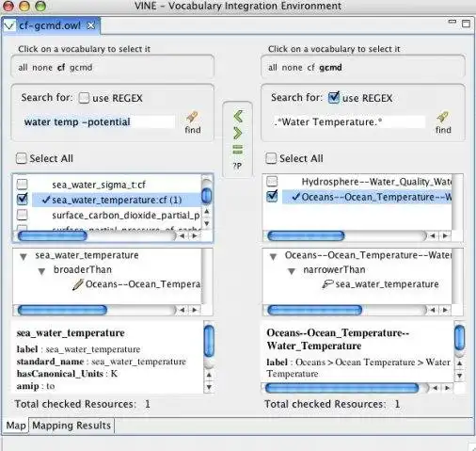Uncheck sea_water_temperature:cf checkbox

[x=22, y=200]
